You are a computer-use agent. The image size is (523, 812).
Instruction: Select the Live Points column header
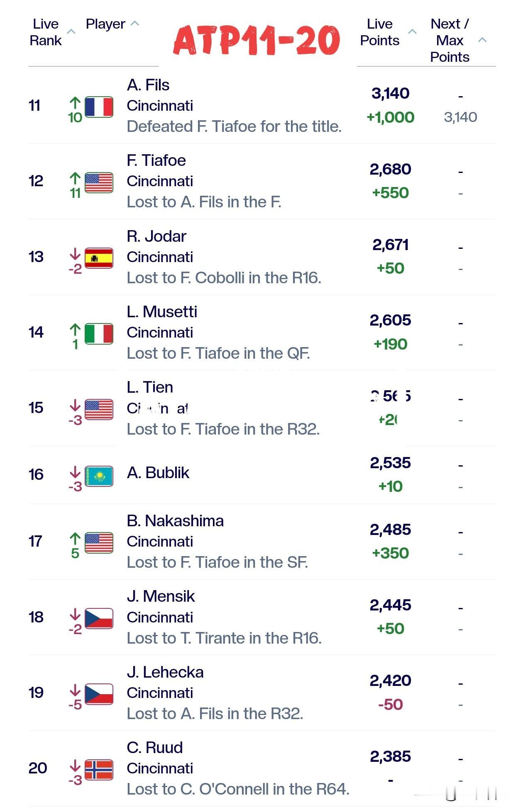(379, 32)
